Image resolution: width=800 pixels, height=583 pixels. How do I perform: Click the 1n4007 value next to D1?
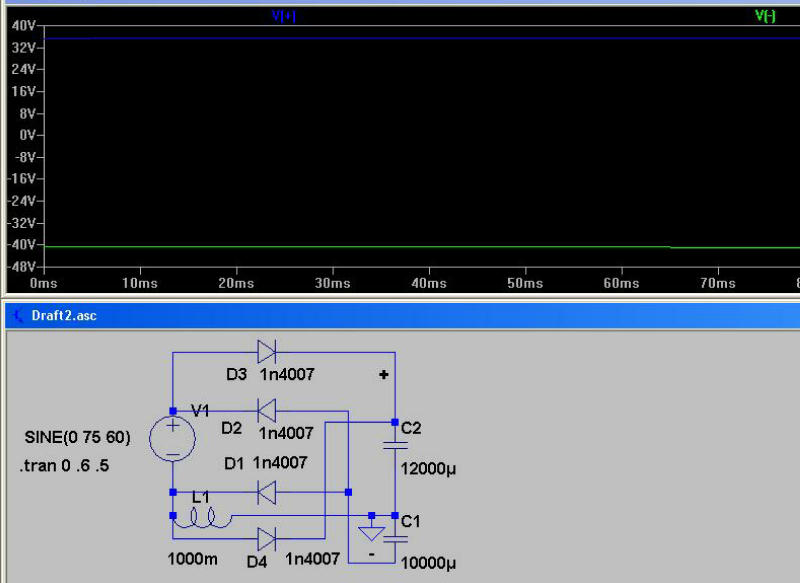click(280, 463)
